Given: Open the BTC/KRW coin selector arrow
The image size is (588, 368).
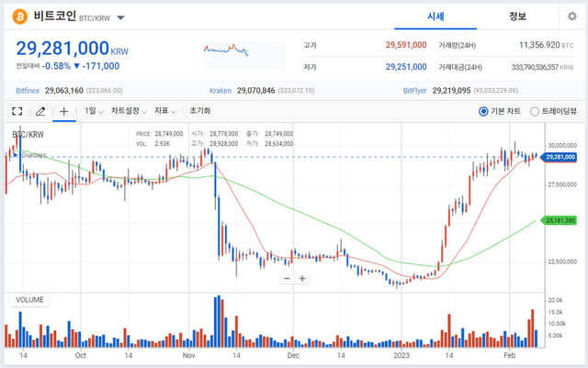Looking at the screenshot, I should click(x=120, y=17).
